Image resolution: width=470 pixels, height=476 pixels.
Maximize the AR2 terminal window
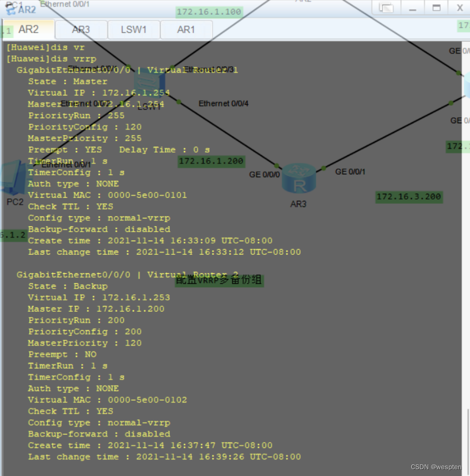436,7
